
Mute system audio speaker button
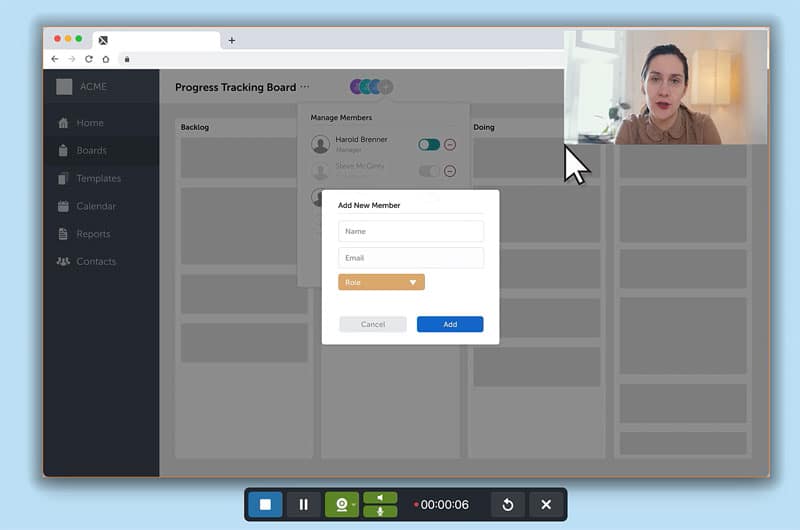pyautogui.click(x=380, y=498)
